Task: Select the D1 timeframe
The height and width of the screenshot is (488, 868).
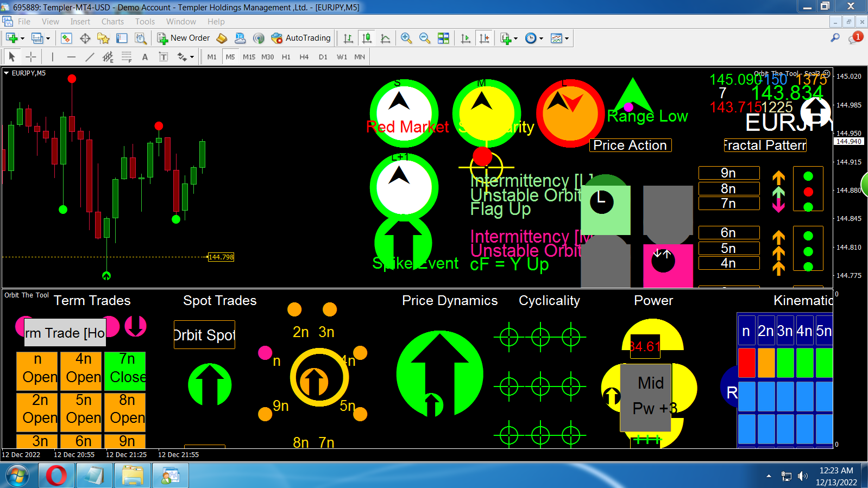Action: pyautogui.click(x=323, y=56)
